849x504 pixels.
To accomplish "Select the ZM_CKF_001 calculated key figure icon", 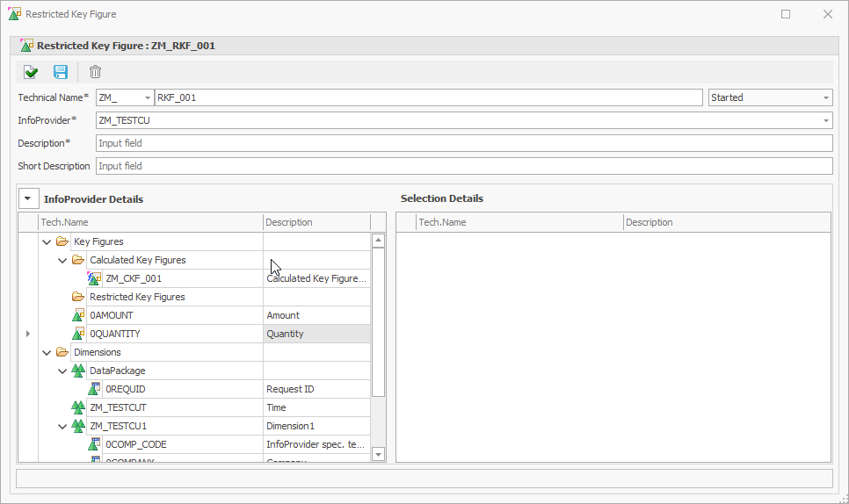I will 94,278.
